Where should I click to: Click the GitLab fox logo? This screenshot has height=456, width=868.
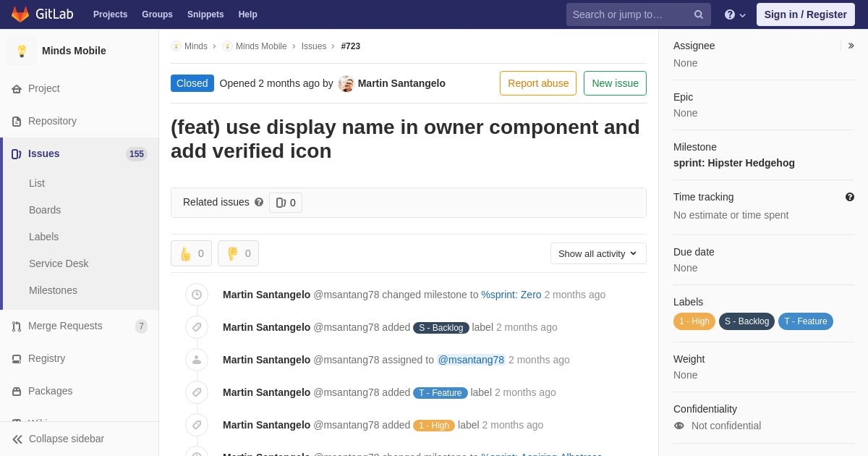(x=20, y=14)
